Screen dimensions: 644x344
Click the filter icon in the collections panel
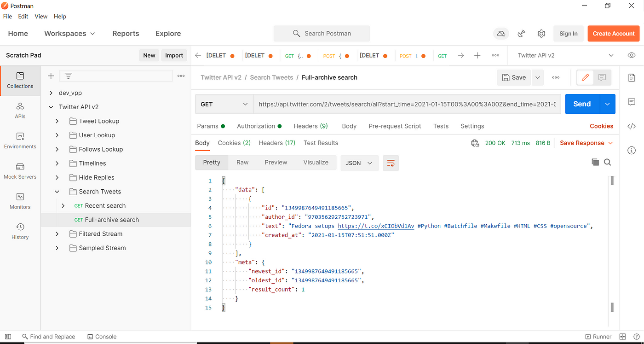point(68,76)
